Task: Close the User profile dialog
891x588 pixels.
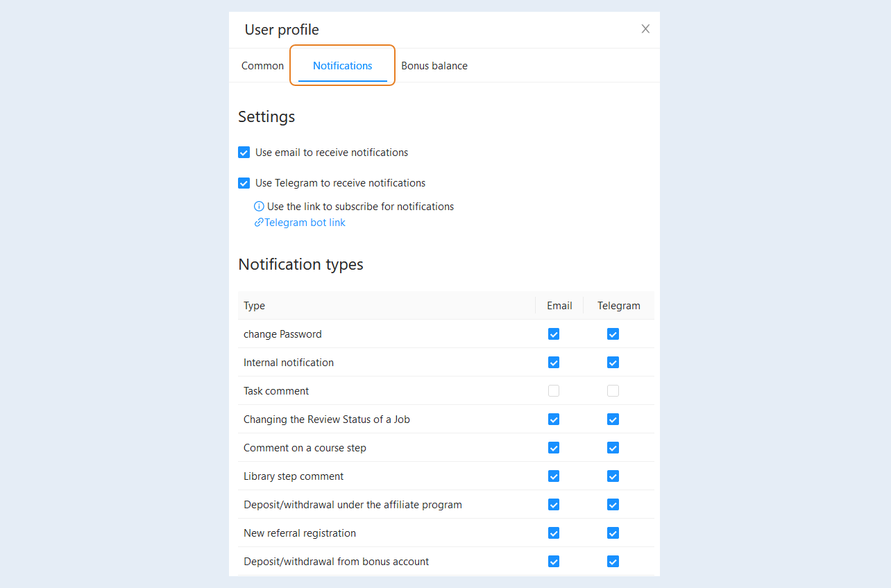Action: coord(645,29)
